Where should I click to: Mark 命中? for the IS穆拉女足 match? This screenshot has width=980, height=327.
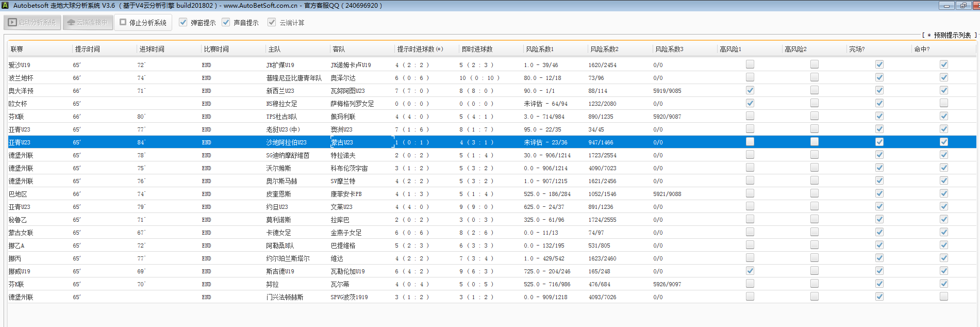click(943, 103)
